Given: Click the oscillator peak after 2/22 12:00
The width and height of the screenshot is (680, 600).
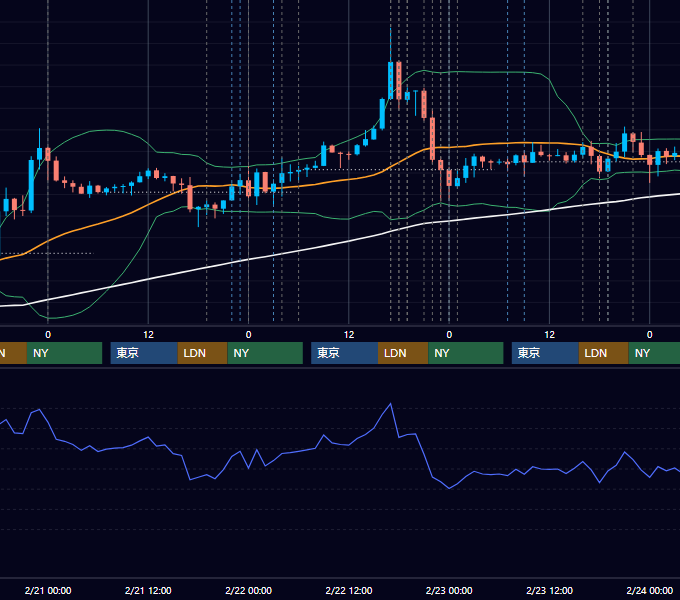Looking at the screenshot, I should (x=391, y=404).
